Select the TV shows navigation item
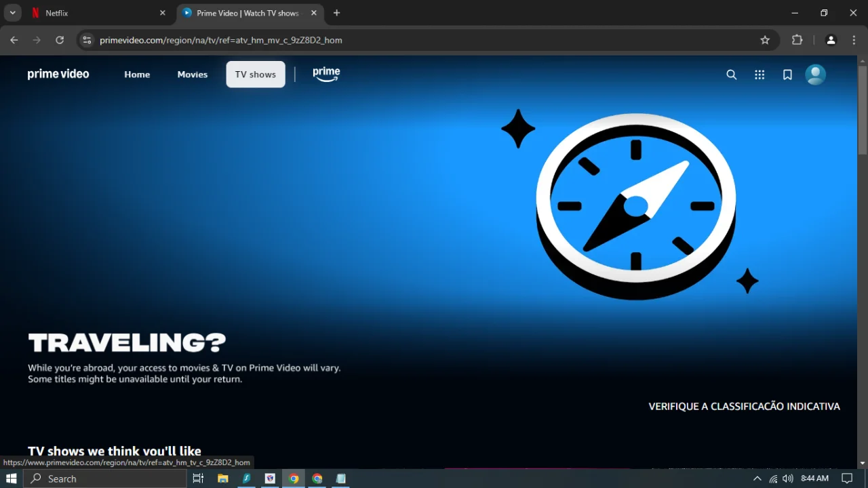The width and height of the screenshot is (868, 488). click(256, 75)
